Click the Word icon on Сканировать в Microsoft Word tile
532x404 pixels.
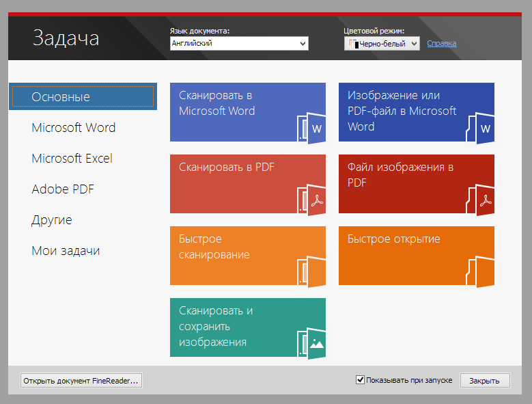(311, 128)
